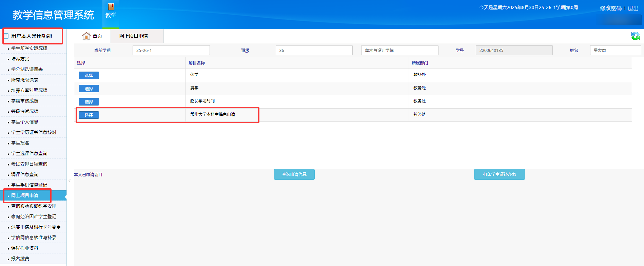Switch to the 网上项目申请 tab
This screenshot has width=644, height=266.
(134, 36)
